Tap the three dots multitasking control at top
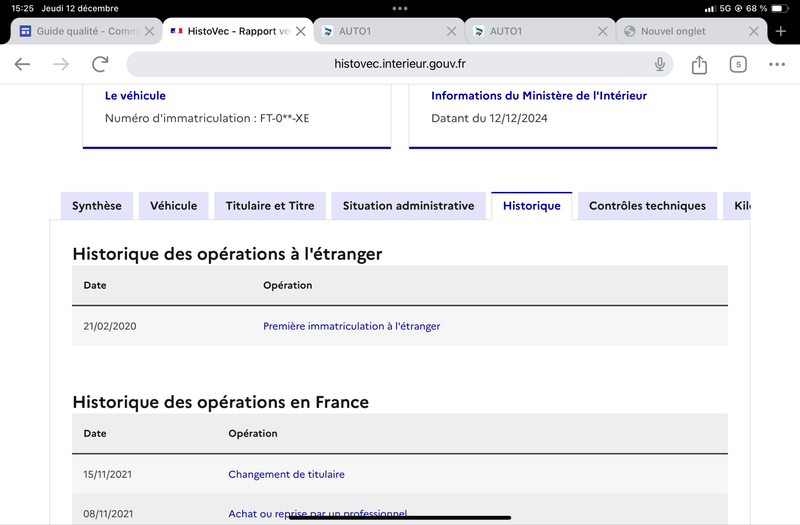800x525 pixels. coord(400,8)
